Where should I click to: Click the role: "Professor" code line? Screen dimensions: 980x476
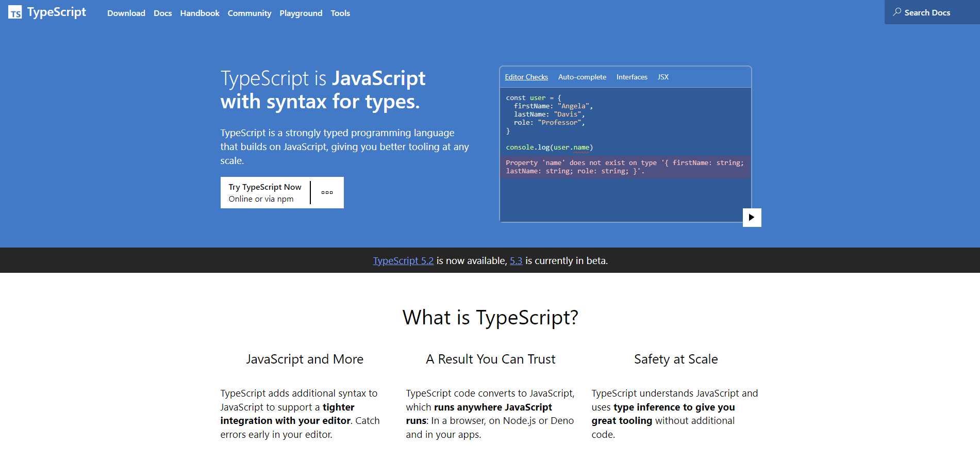549,123
